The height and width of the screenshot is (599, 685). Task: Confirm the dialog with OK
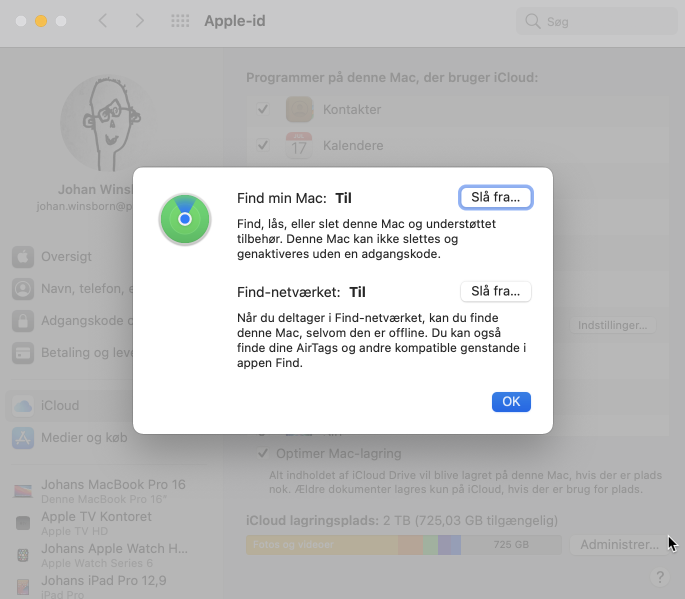511,402
